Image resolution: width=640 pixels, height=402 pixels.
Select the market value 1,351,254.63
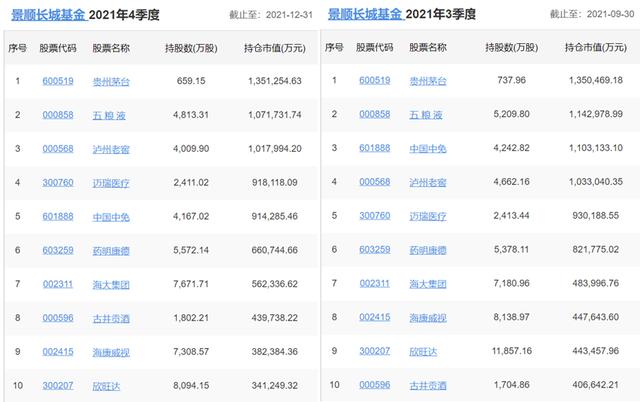point(275,81)
